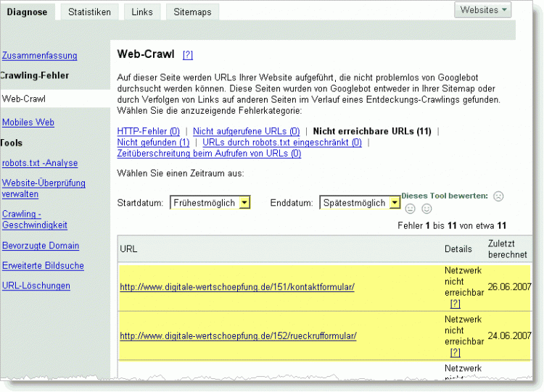The height and width of the screenshot is (392, 544).
Task: Open the [?] help next to Web-Crawl heading
Action: pyautogui.click(x=188, y=54)
